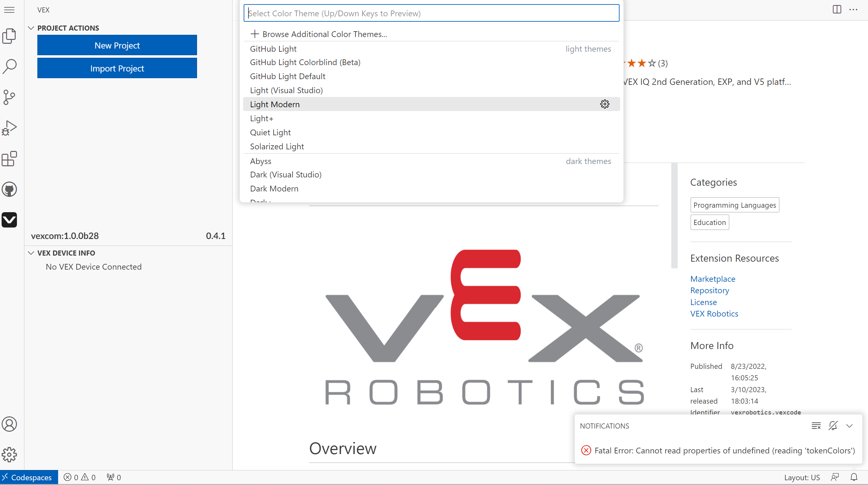Open the hamburger application menu
868x485 pixels.
click(x=10, y=10)
